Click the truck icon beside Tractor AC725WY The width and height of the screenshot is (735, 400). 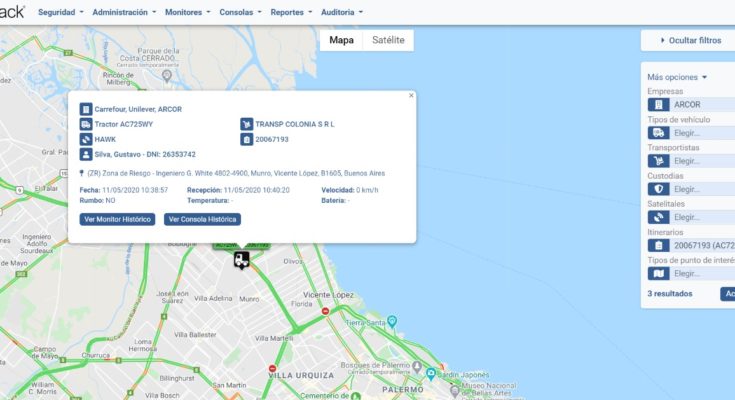coord(86,124)
